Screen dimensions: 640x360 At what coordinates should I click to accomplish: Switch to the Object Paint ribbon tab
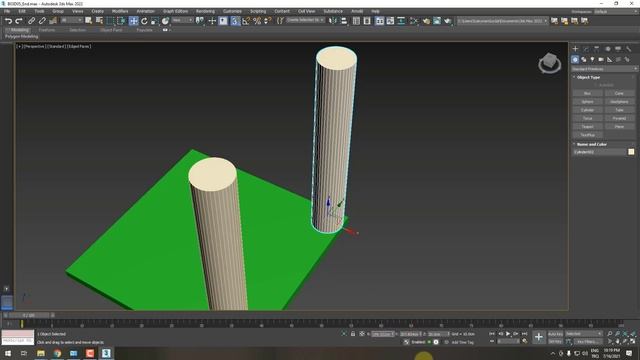[111, 30]
